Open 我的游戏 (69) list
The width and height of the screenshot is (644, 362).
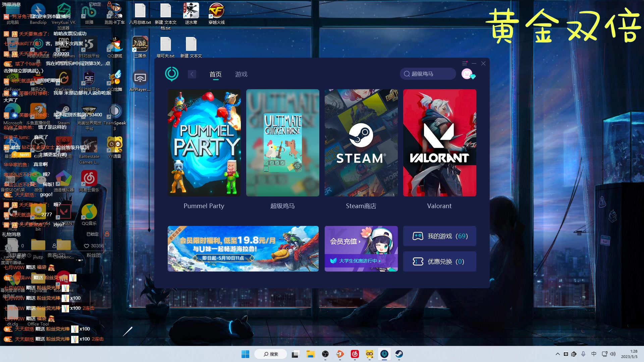[x=439, y=236]
